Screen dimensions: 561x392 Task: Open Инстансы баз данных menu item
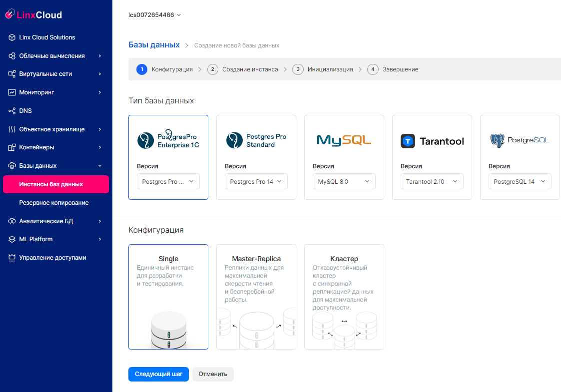pyautogui.click(x=56, y=184)
